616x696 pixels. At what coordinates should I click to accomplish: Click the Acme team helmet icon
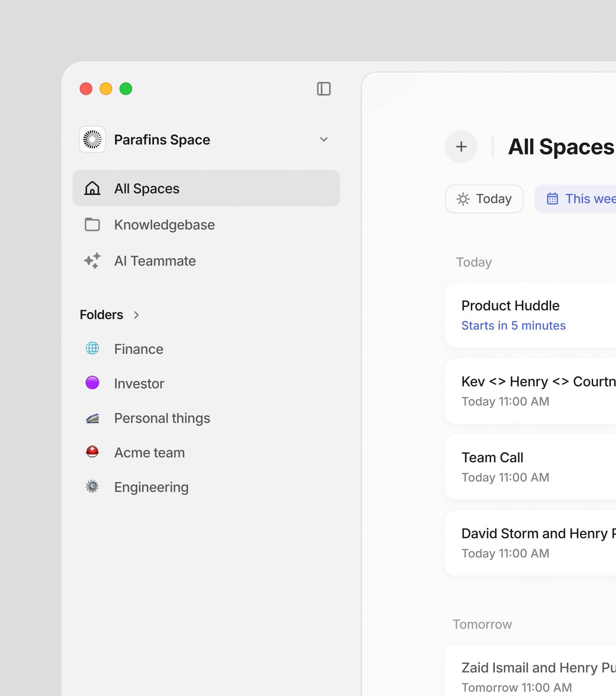coord(92,452)
